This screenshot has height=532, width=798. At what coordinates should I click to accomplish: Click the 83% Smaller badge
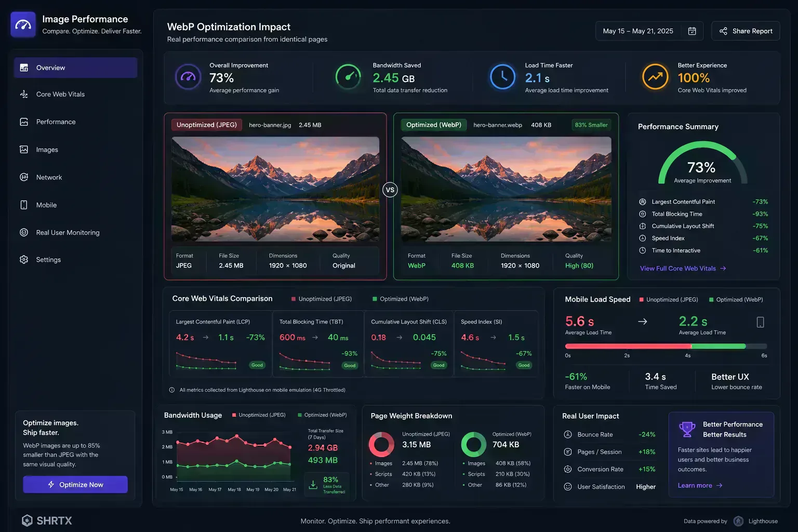click(591, 125)
